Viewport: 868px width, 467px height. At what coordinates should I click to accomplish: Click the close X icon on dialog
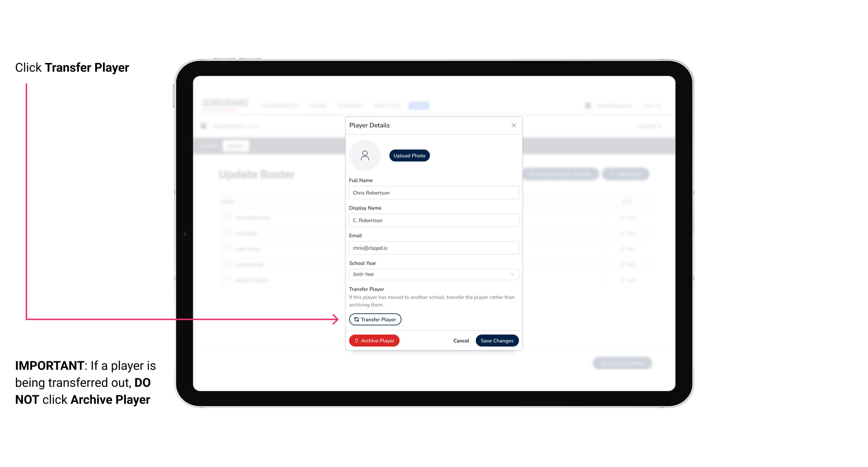tap(514, 125)
